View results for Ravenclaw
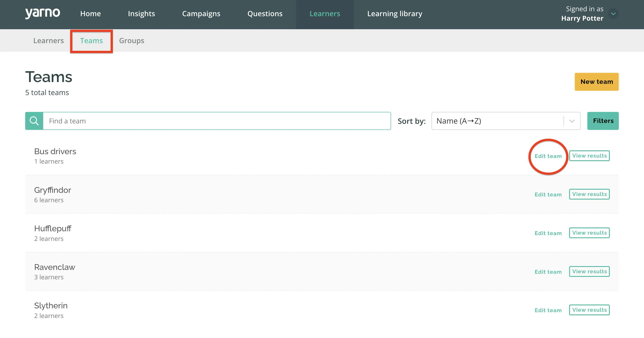This screenshot has height=338, width=644. [589, 271]
